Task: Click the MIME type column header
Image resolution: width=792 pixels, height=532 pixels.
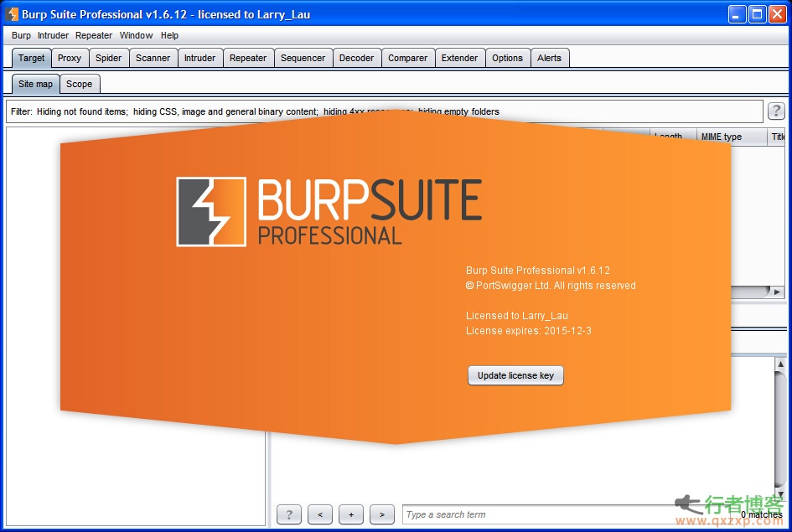Action: pyautogui.click(x=732, y=137)
